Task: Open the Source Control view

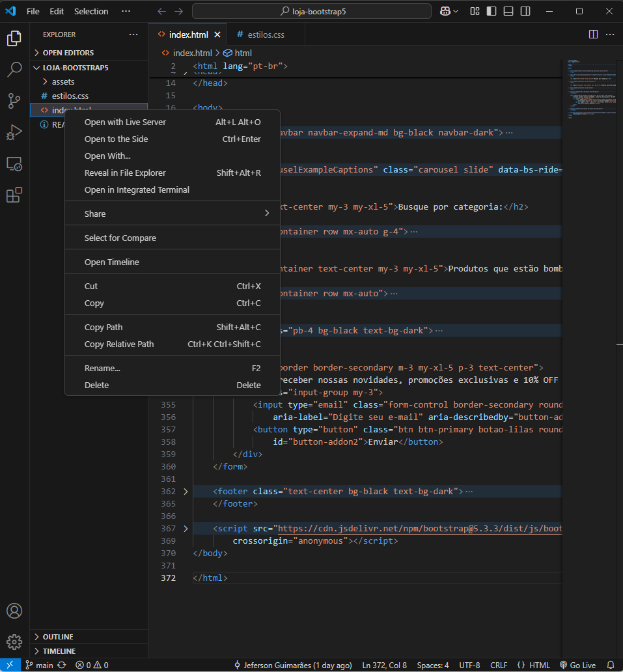Action: pos(14,101)
